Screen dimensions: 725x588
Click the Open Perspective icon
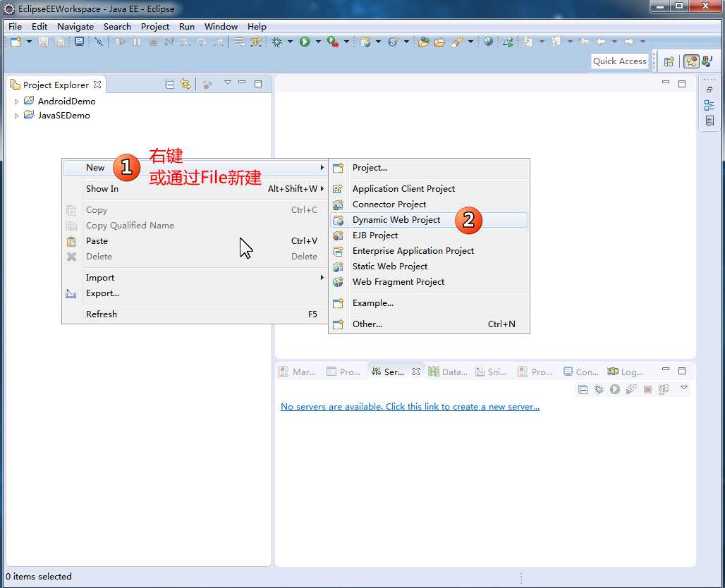tap(669, 61)
